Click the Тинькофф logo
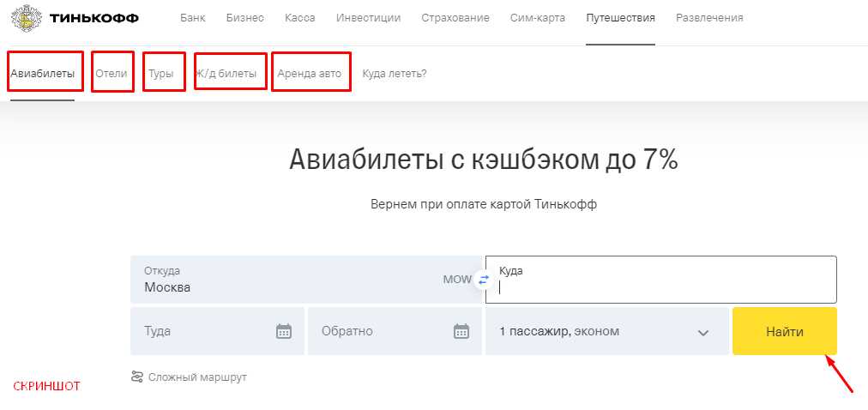This screenshot has height=410, width=868. pos(75,18)
